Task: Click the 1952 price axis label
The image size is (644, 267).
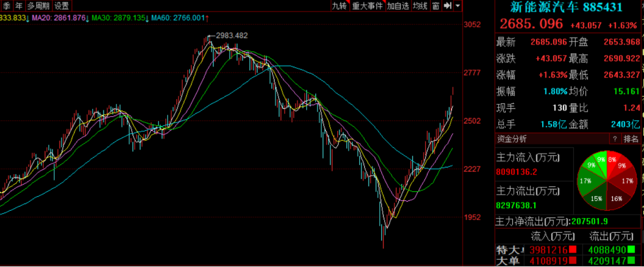Action: pyautogui.click(x=472, y=217)
